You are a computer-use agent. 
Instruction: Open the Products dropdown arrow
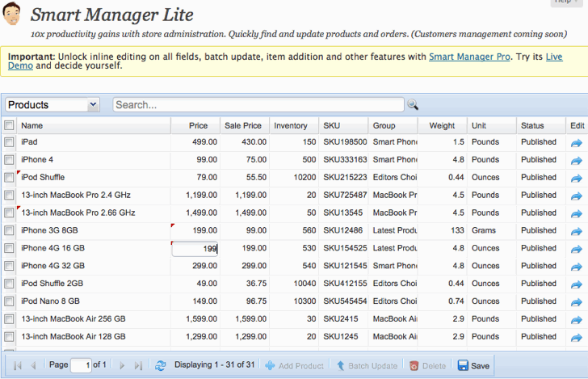93,105
